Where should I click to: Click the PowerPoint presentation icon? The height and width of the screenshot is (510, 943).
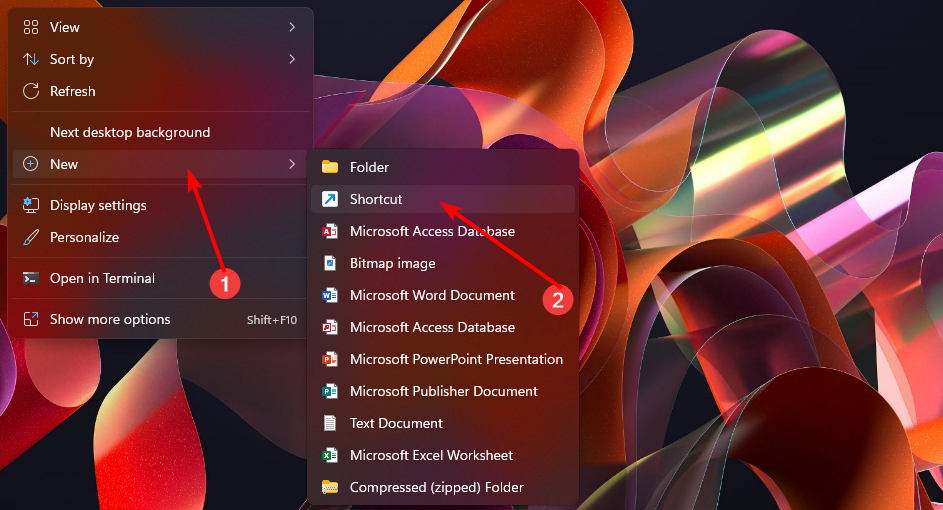pyautogui.click(x=330, y=359)
